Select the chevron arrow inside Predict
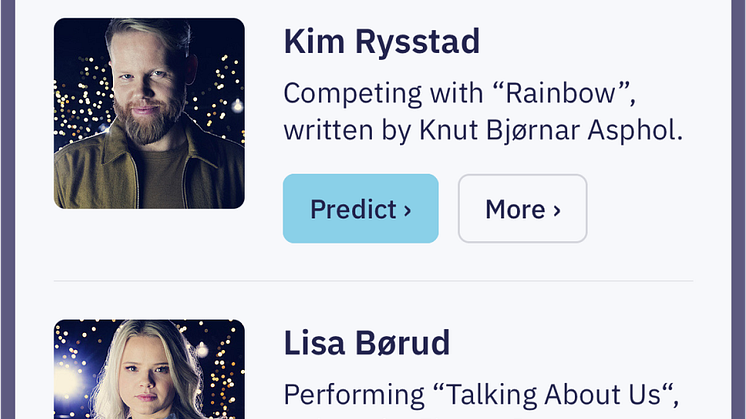746x419 pixels. (407, 210)
